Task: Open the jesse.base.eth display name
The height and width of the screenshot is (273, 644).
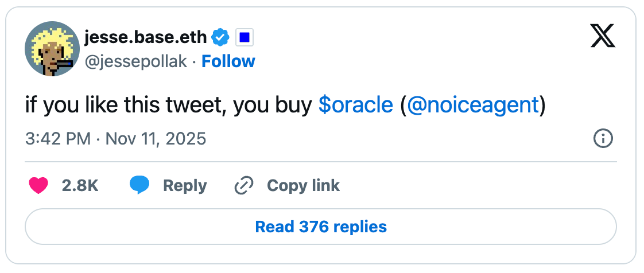Action: click(x=145, y=38)
